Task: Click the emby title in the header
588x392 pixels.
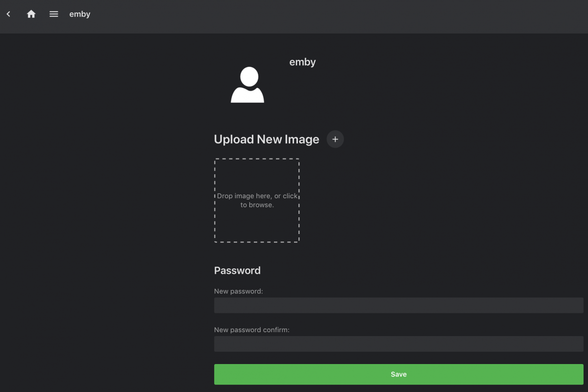Action: (80, 14)
